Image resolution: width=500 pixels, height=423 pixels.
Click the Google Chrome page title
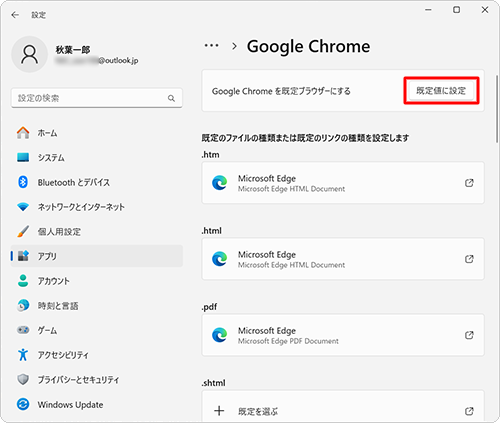308,46
